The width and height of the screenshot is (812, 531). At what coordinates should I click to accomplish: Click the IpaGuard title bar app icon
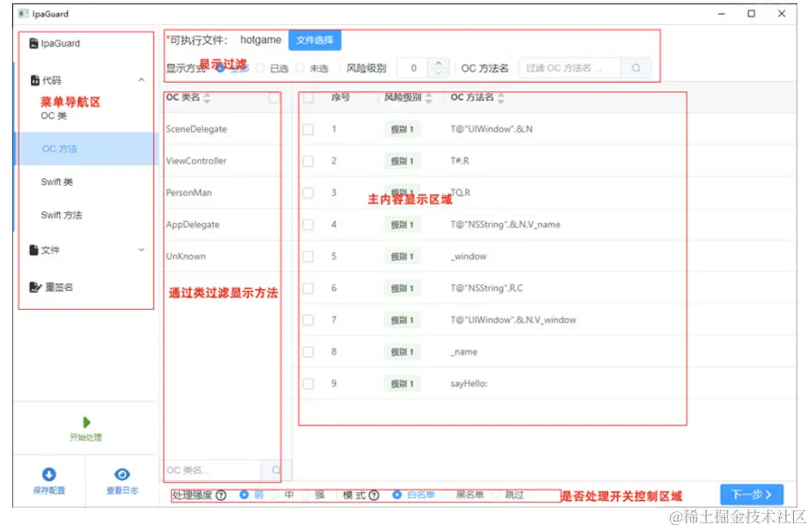click(x=23, y=14)
